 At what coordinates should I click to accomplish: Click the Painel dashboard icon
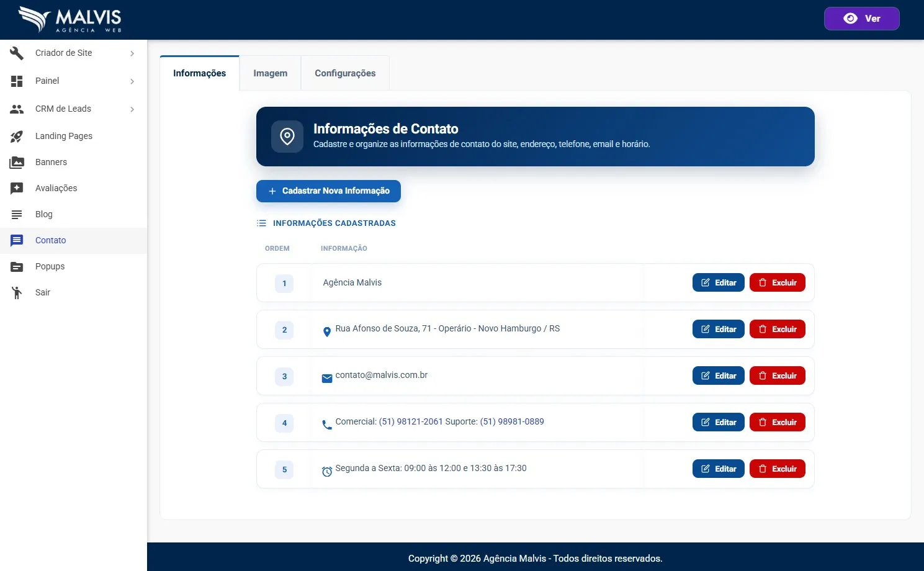point(17,81)
